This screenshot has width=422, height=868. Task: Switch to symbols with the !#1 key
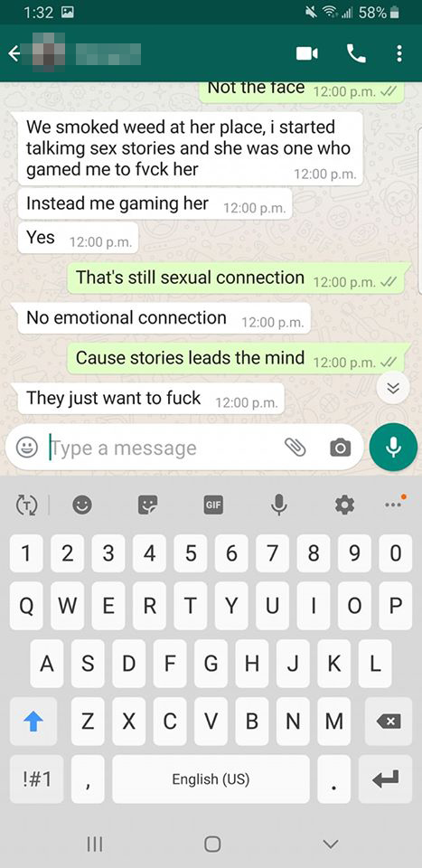(x=36, y=778)
